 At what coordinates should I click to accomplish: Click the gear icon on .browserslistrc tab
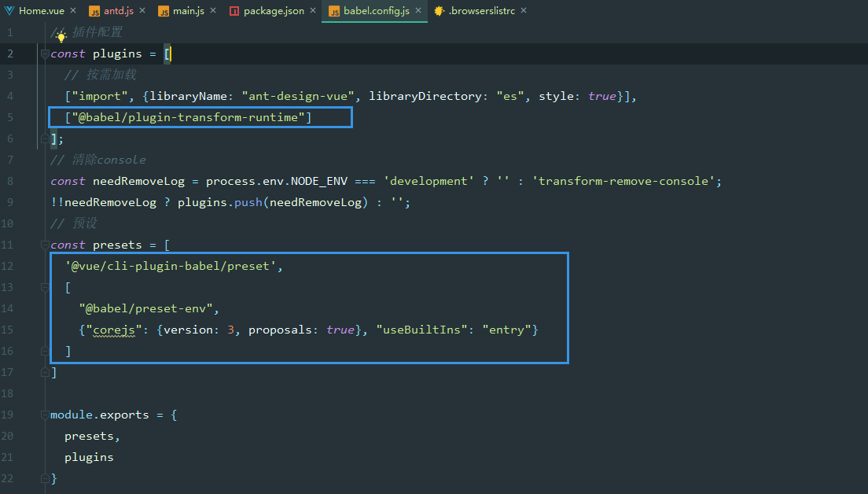[x=439, y=10]
